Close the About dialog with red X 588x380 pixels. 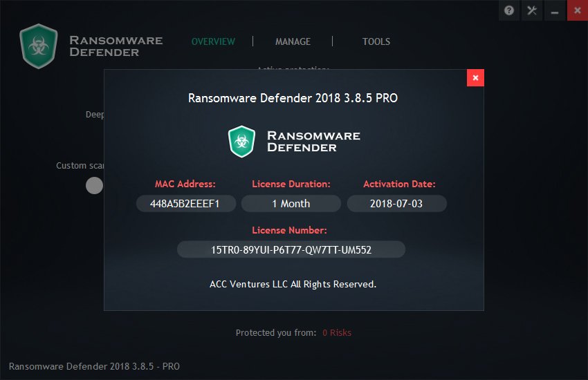[x=475, y=77]
